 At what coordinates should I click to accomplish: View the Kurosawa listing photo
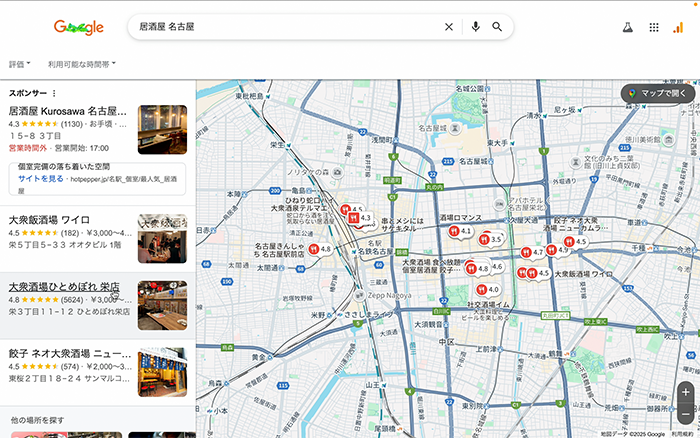[162, 129]
